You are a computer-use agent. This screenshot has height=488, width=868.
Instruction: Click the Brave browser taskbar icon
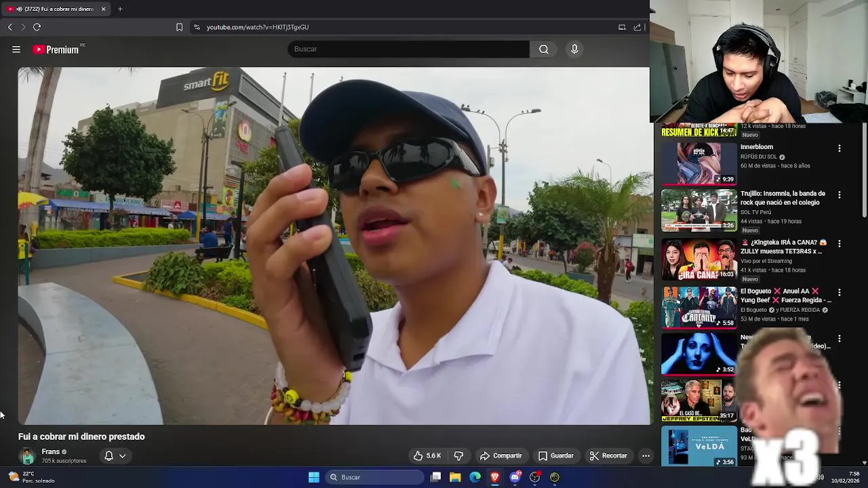(x=495, y=477)
